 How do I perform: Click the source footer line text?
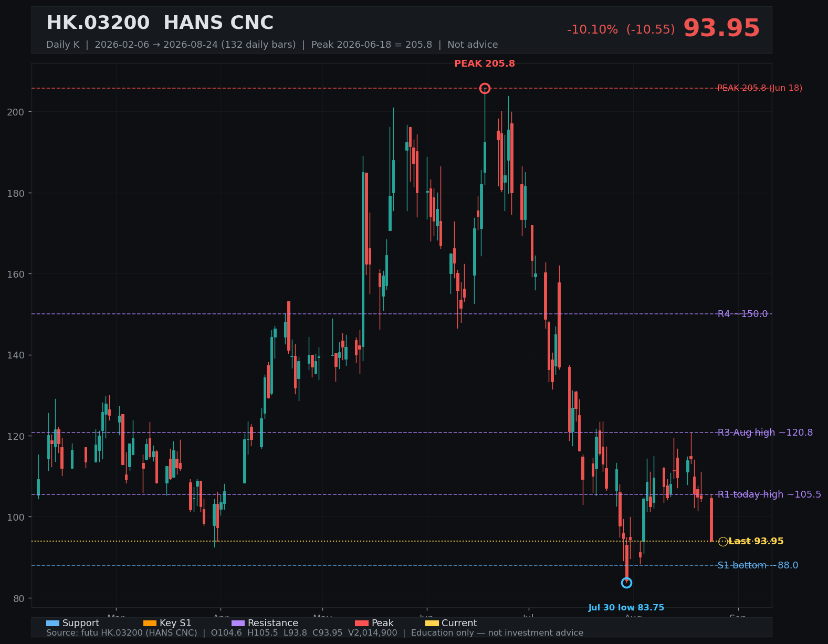tap(315, 633)
